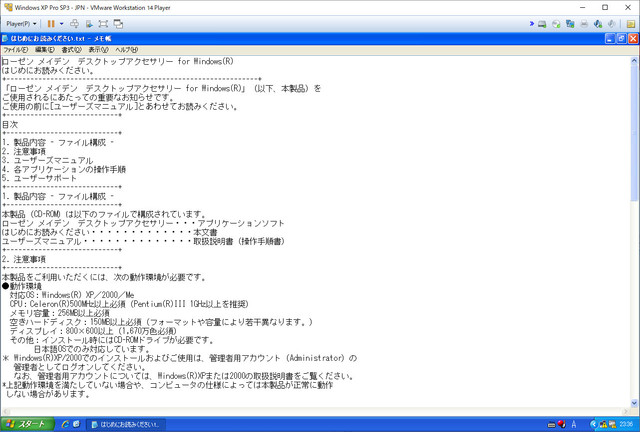The height and width of the screenshot is (432, 640).
Task: Click the line '2. 注意事項' in contents list
Action: click(24, 151)
